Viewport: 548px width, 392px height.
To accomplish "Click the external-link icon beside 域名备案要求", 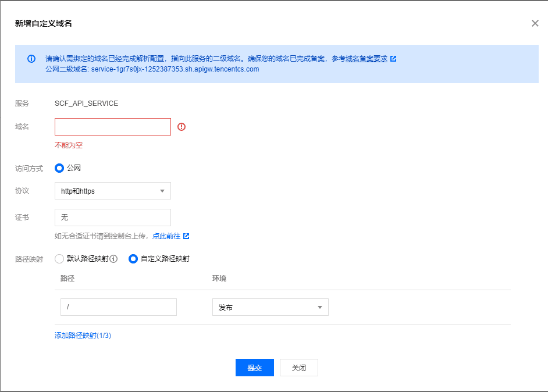I will pos(393,59).
